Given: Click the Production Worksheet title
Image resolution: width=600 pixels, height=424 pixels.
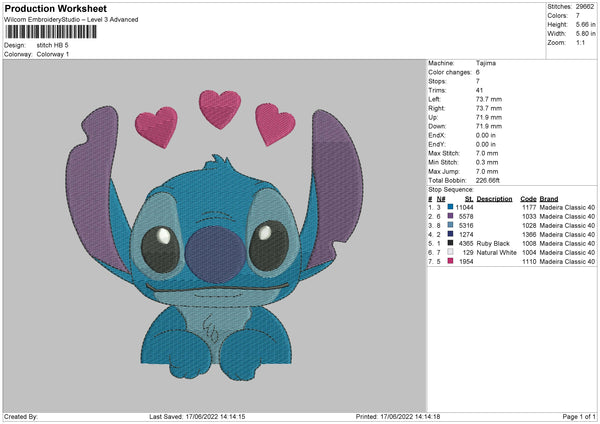Looking at the screenshot, I should point(55,8).
